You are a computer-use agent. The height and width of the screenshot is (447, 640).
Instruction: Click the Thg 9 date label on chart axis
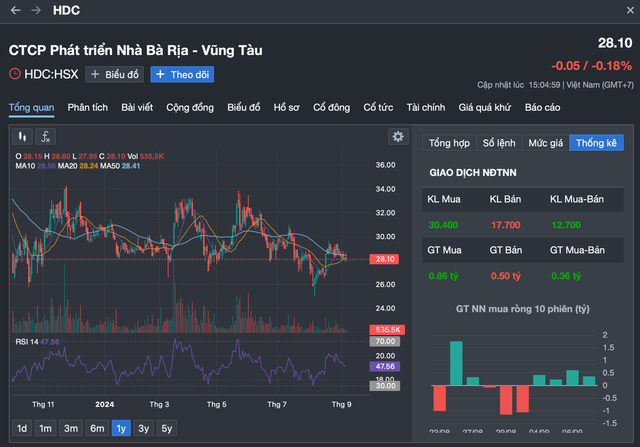tap(341, 405)
